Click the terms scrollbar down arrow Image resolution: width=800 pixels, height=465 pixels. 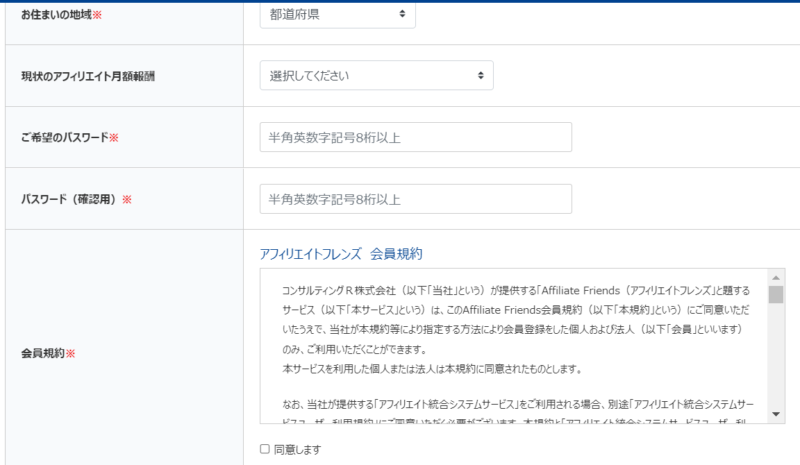click(776, 414)
